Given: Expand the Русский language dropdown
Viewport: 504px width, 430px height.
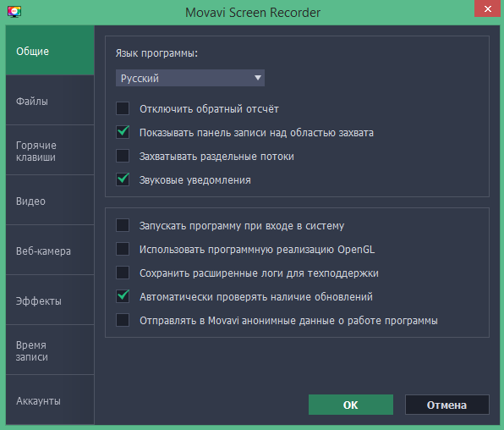Looking at the screenshot, I should (190, 78).
